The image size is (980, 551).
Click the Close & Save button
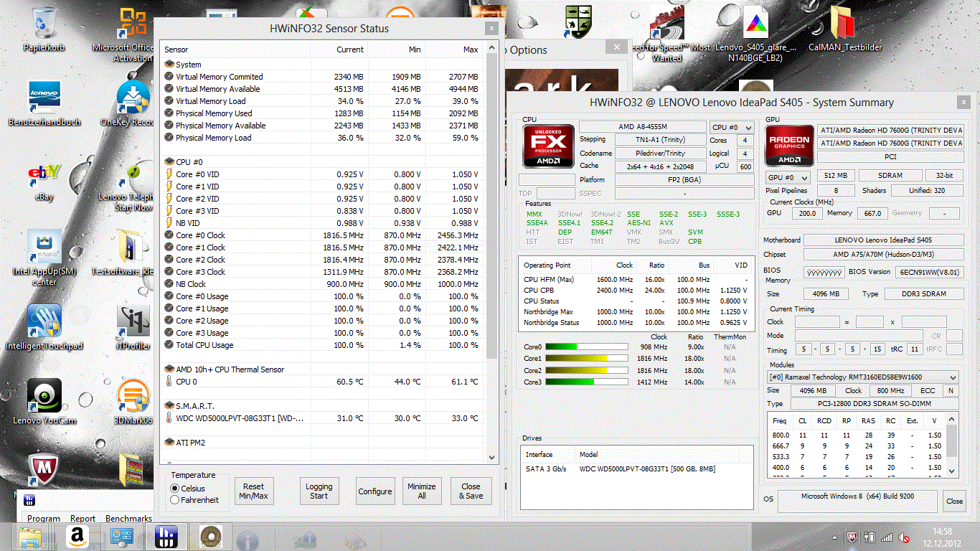[x=471, y=491]
